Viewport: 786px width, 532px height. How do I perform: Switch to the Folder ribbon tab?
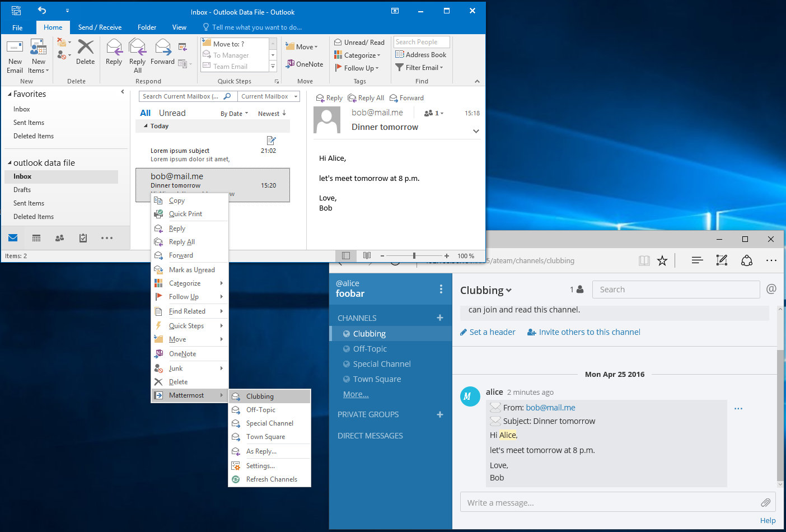click(147, 27)
